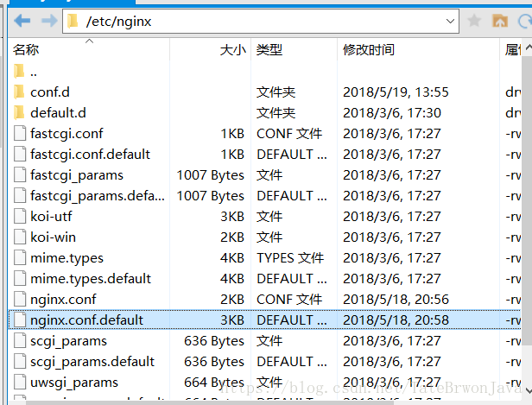Click the mime.types file icon
This screenshot has height=405, width=532.
point(20,257)
